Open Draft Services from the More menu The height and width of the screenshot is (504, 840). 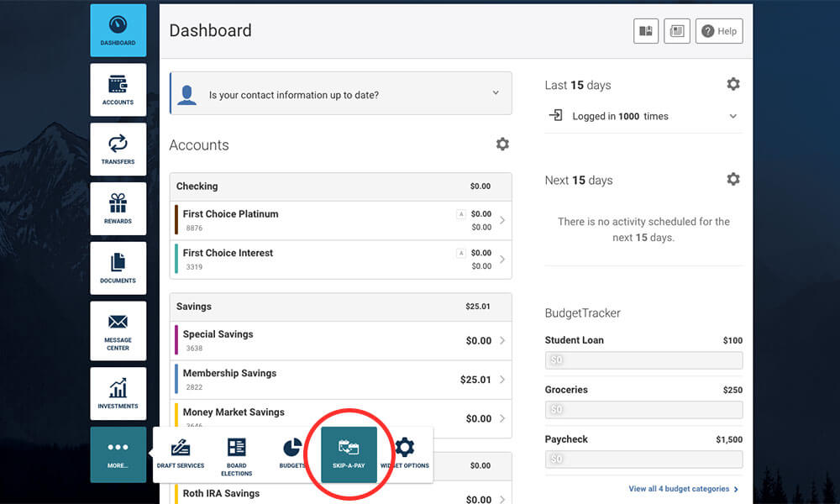point(181,454)
